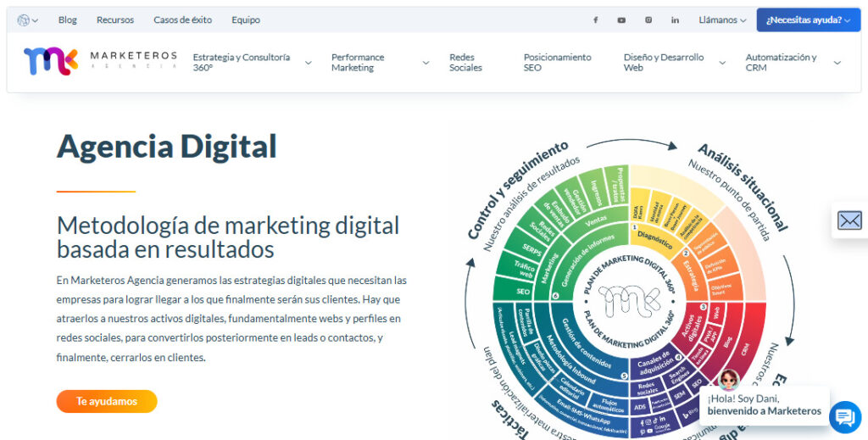868x440 pixels.
Task: Click the ¡Hola! Soy Dani chat message
Action: pos(764,404)
